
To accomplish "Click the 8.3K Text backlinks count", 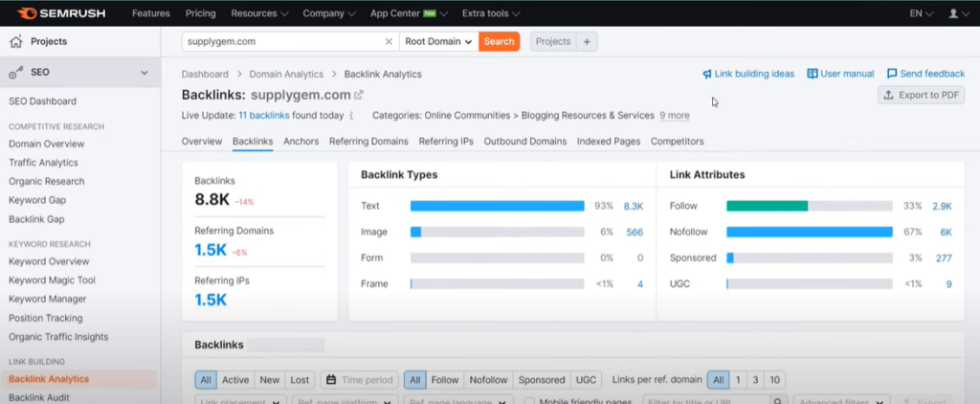I will click(x=634, y=206).
